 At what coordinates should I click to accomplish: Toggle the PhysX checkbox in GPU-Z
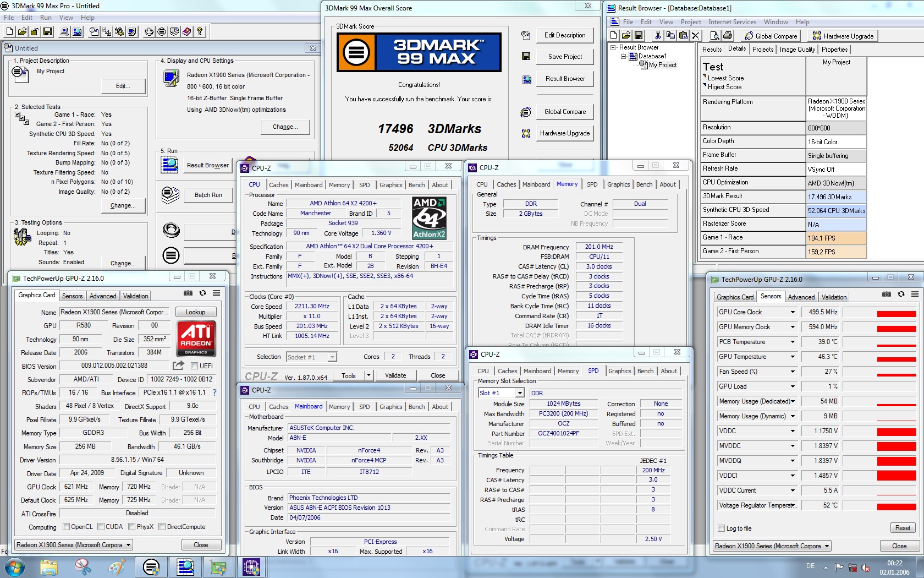coord(132,527)
